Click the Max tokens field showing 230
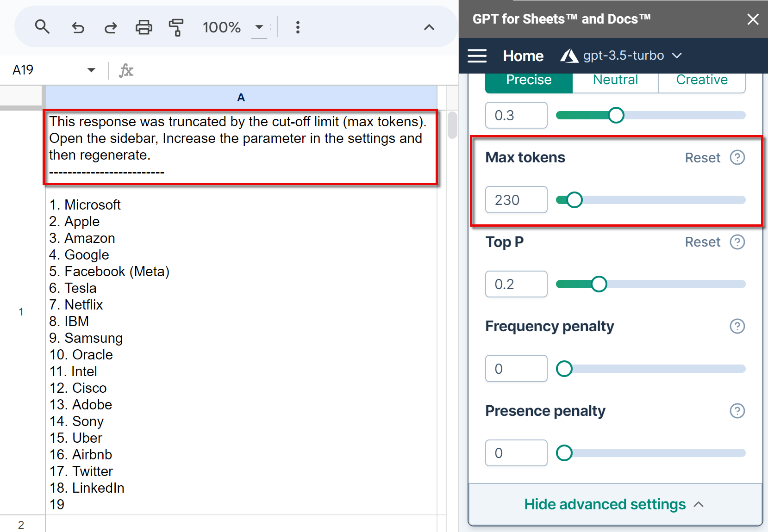The height and width of the screenshot is (532, 768). click(516, 200)
